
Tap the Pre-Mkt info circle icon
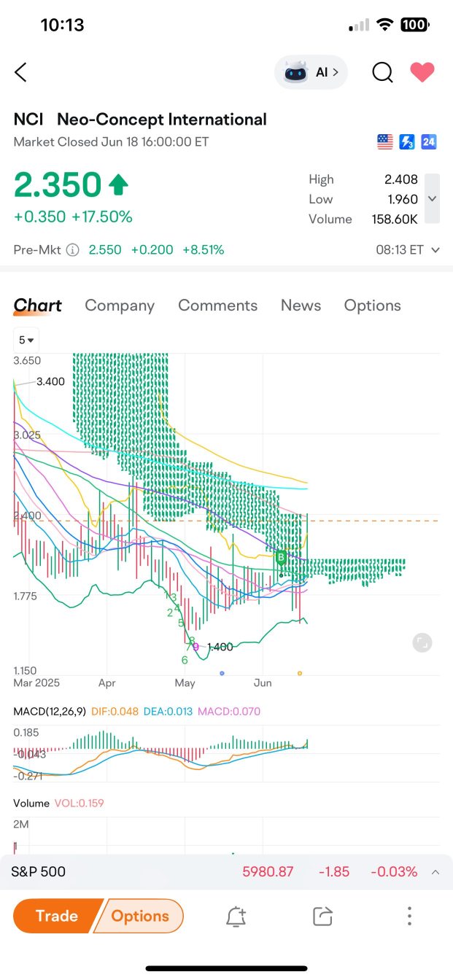(x=73, y=250)
